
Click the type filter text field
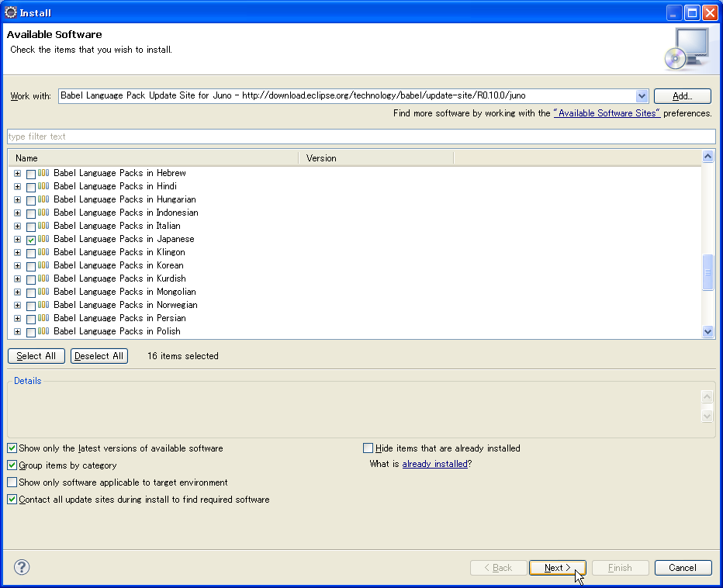pyautogui.click(x=361, y=137)
